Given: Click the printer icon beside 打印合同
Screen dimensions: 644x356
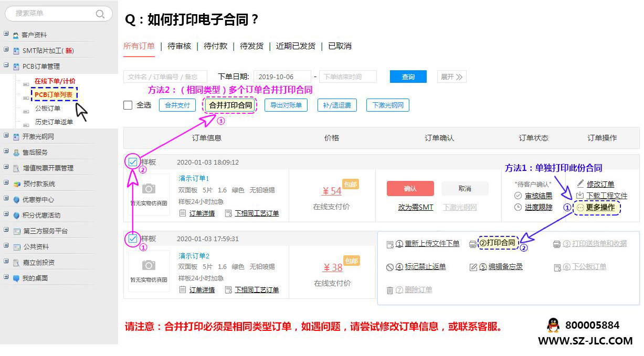Looking at the screenshot, I should [x=472, y=244].
